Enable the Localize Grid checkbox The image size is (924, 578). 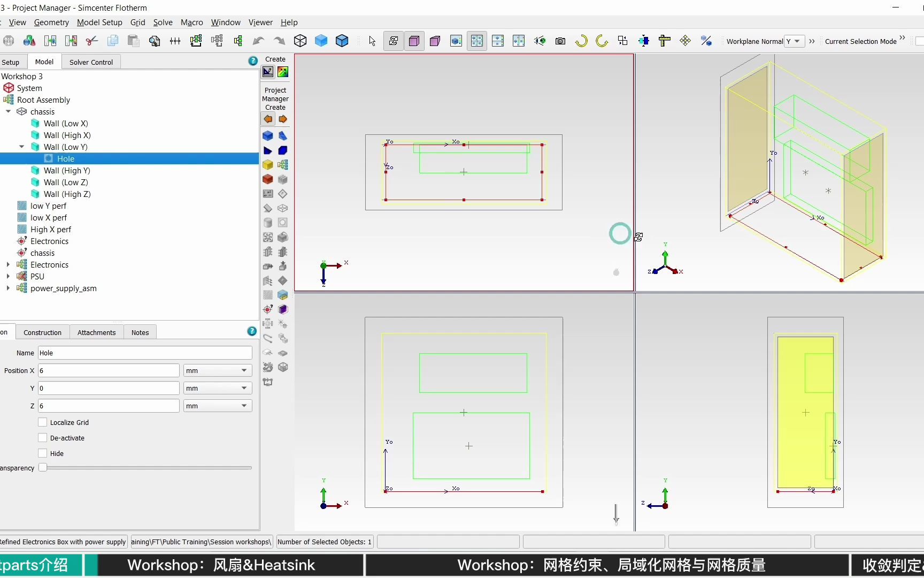(x=43, y=422)
